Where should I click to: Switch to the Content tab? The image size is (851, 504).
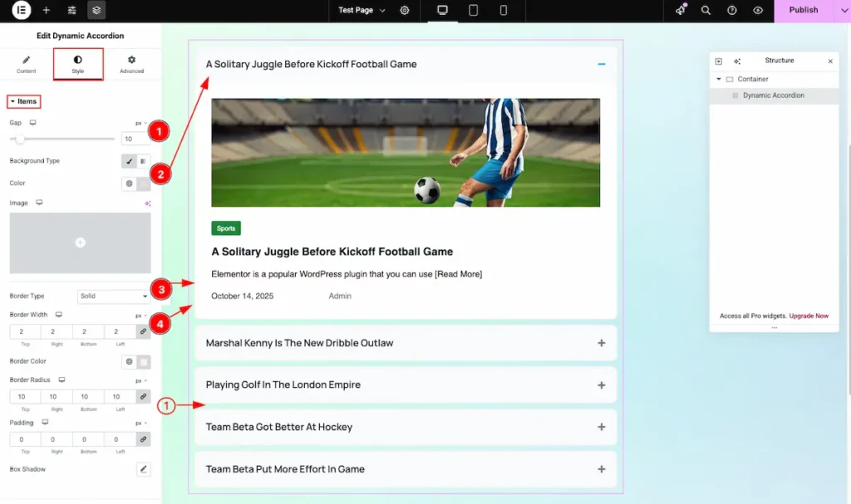click(x=27, y=65)
